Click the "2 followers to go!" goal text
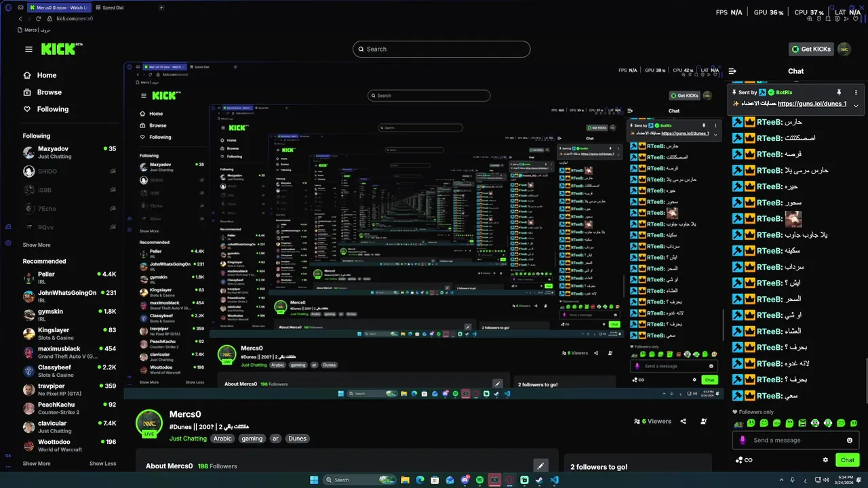The width and height of the screenshot is (868, 488). (599, 467)
